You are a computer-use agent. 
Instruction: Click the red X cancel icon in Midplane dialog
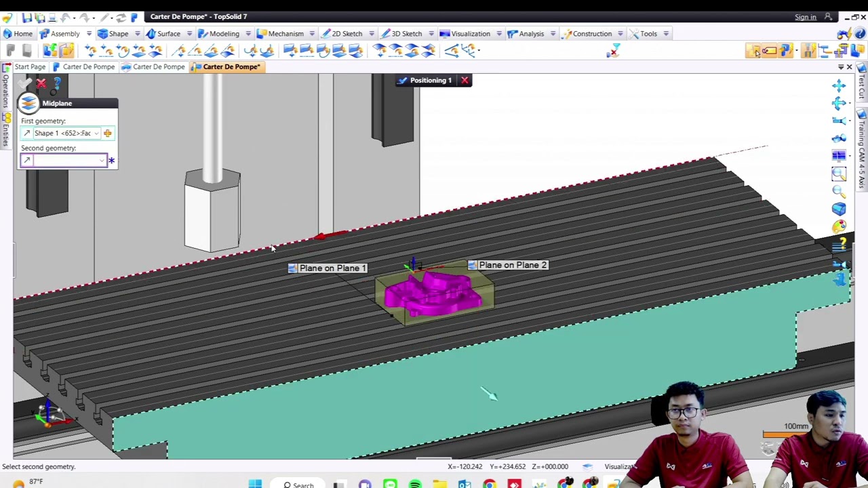(41, 83)
